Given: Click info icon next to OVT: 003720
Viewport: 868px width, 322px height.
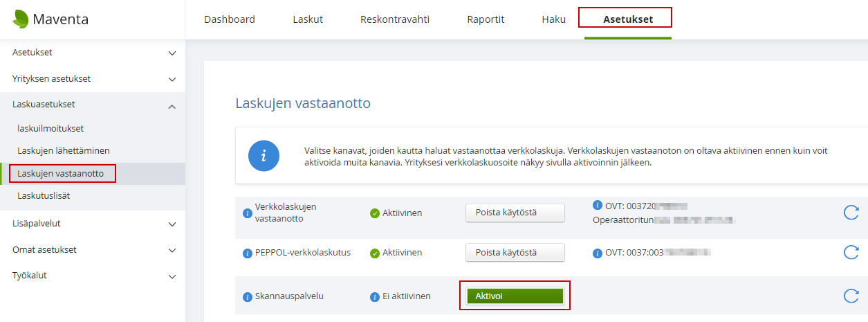Looking at the screenshot, I should [x=598, y=206].
